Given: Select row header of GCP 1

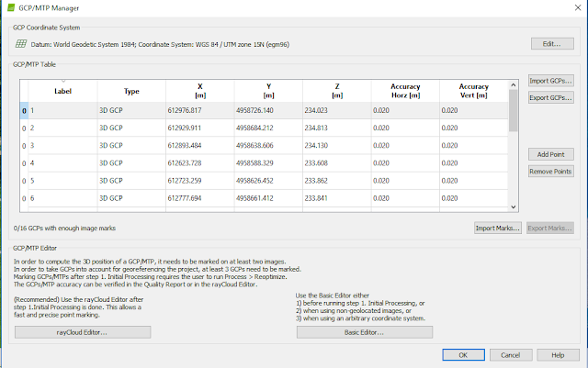Looking at the screenshot, I should pos(24,110).
